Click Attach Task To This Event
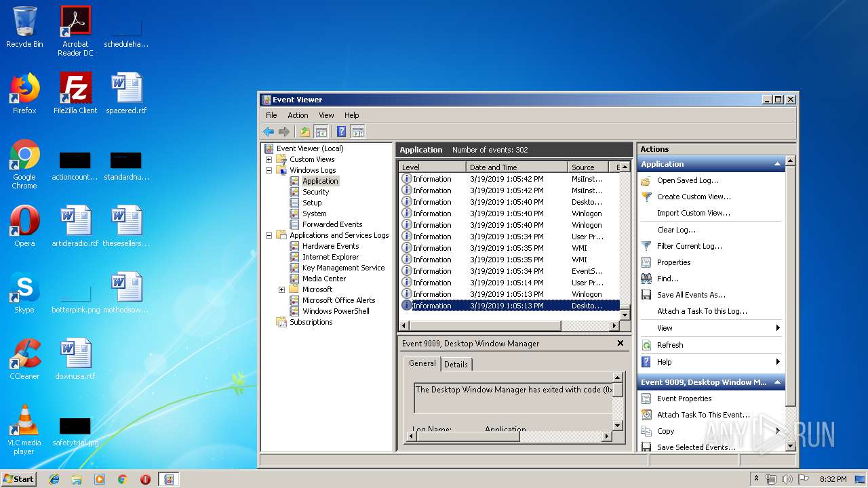The image size is (868, 488). tap(703, 415)
